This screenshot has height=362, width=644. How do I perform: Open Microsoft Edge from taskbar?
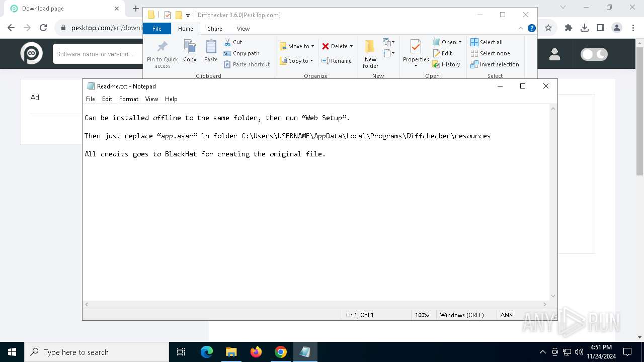click(x=206, y=352)
